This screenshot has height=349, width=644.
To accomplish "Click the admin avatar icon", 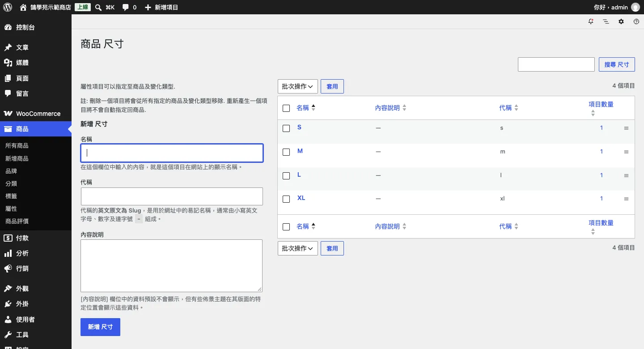I will (636, 7).
